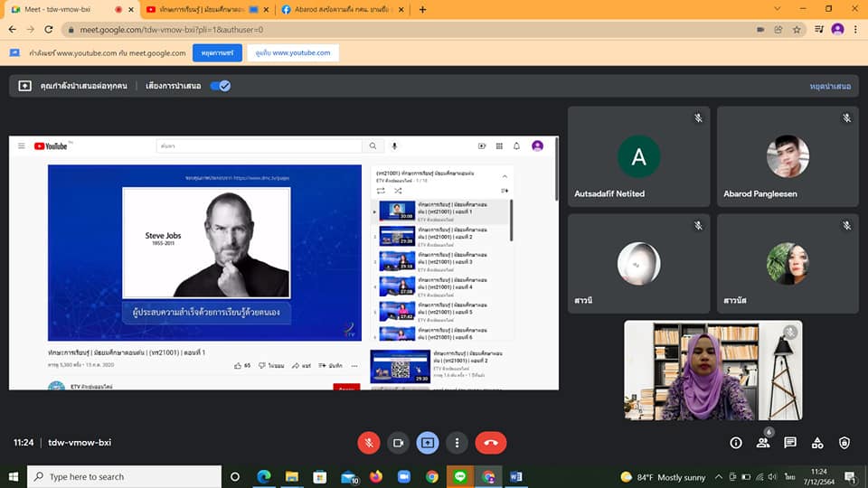Stop presenting via top-right link
The height and width of the screenshot is (488, 868).
click(x=830, y=87)
